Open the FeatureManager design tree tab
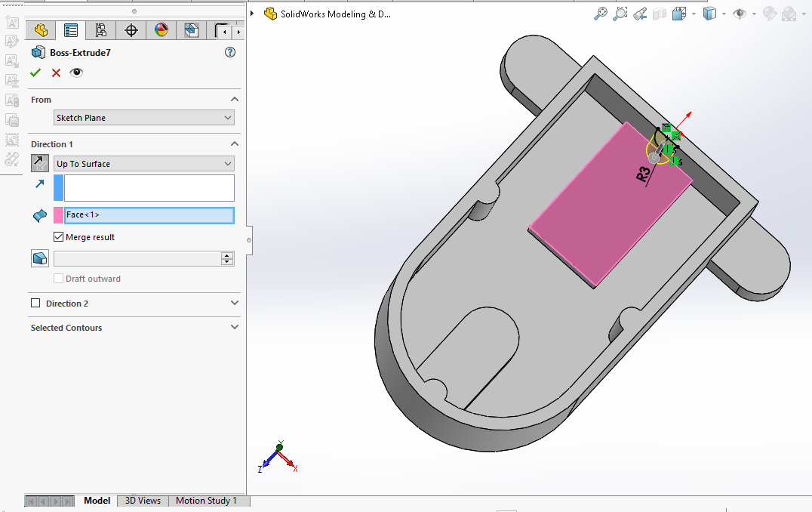 pyautogui.click(x=41, y=30)
